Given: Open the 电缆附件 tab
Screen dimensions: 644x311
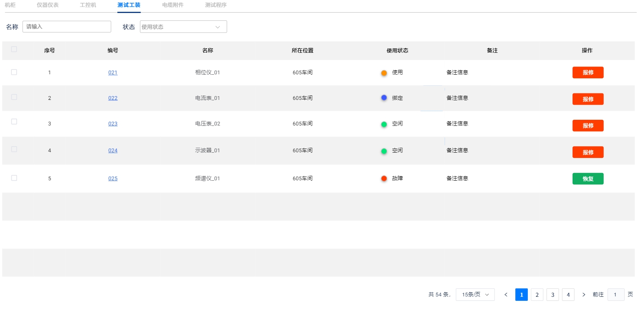Looking at the screenshot, I should tap(173, 5).
